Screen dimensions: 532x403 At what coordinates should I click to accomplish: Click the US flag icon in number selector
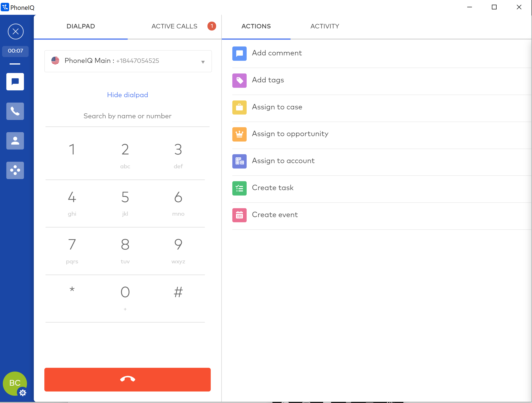coord(55,61)
